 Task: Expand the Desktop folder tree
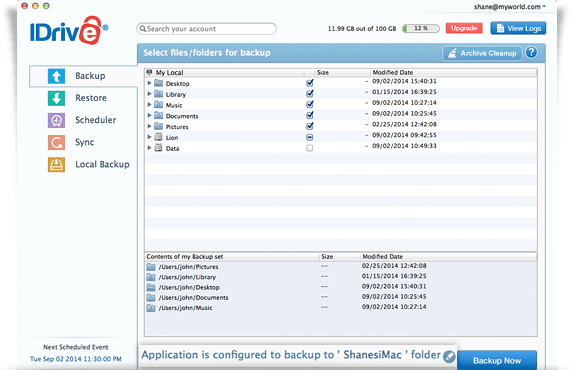click(149, 83)
